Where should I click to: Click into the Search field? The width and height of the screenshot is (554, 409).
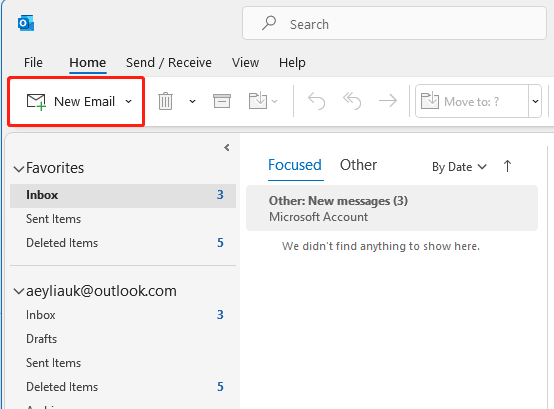(394, 23)
